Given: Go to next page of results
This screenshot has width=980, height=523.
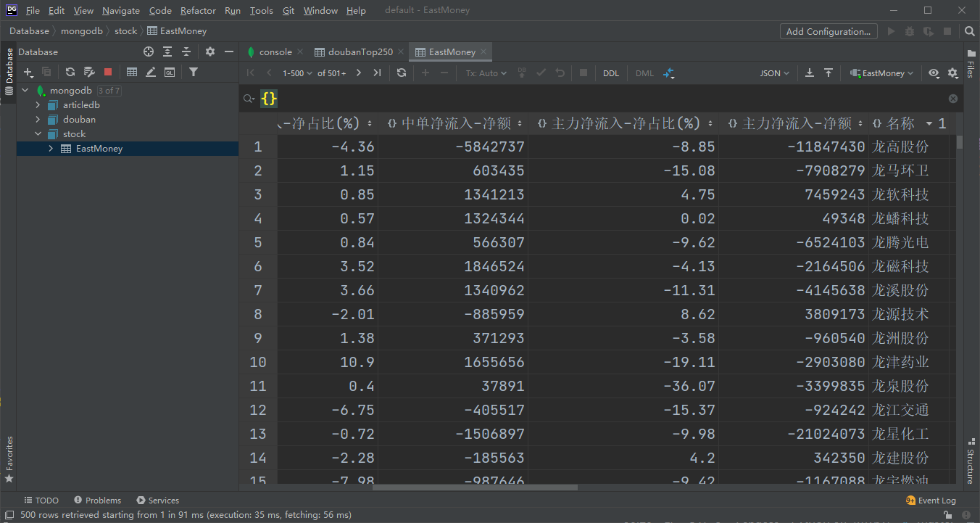Looking at the screenshot, I should click(359, 73).
